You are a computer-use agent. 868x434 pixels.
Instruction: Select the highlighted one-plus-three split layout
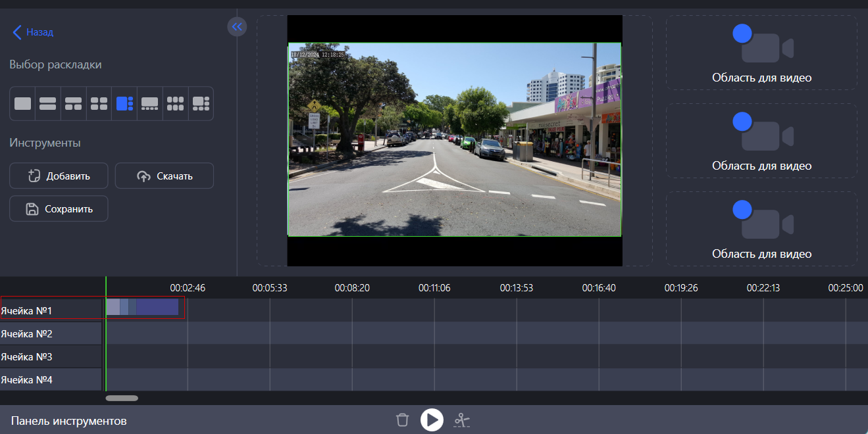pos(124,103)
